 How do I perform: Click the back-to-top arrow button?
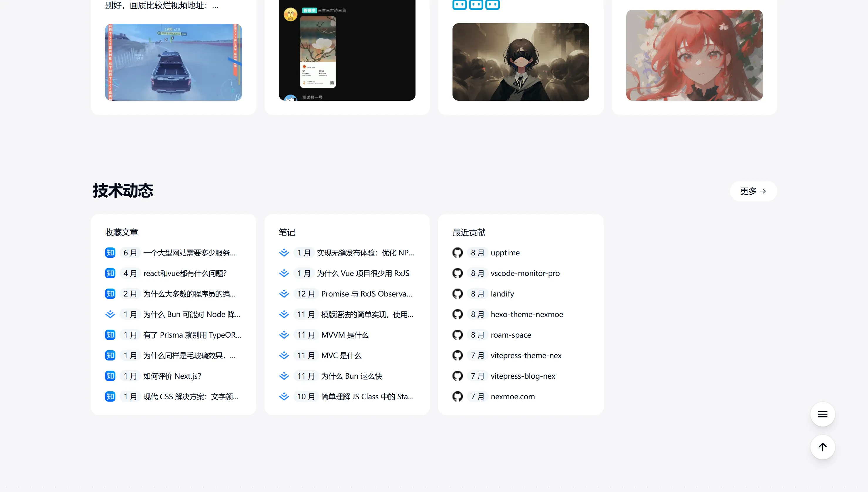click(823, 447)
